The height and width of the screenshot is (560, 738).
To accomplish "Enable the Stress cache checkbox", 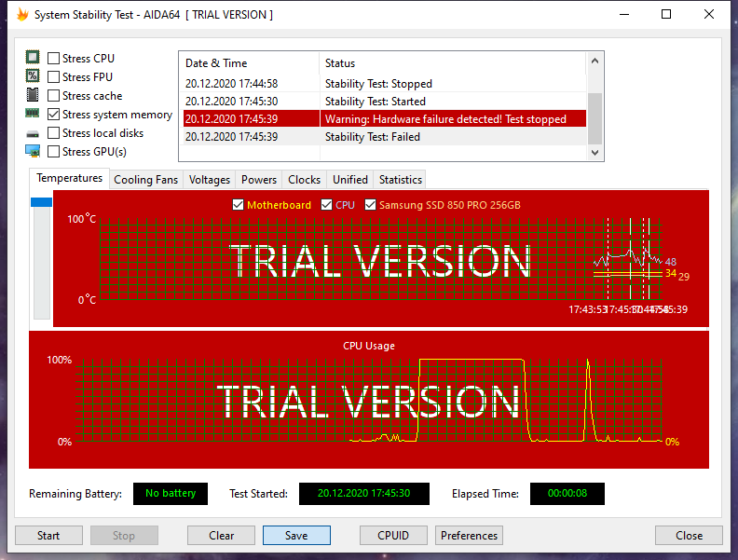I will pos(54,96).
